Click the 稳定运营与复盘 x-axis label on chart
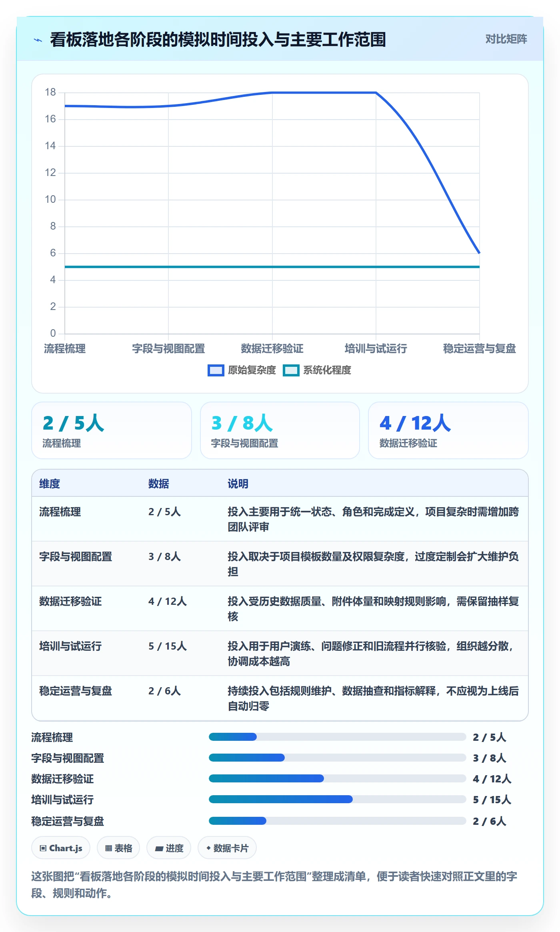Screen dimensions: 560x932 (x=480, y=348)
